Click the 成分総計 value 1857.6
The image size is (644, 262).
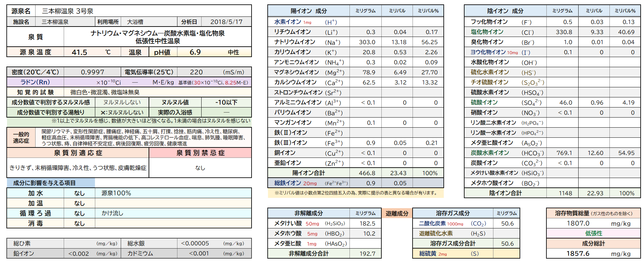pos(578,253)
